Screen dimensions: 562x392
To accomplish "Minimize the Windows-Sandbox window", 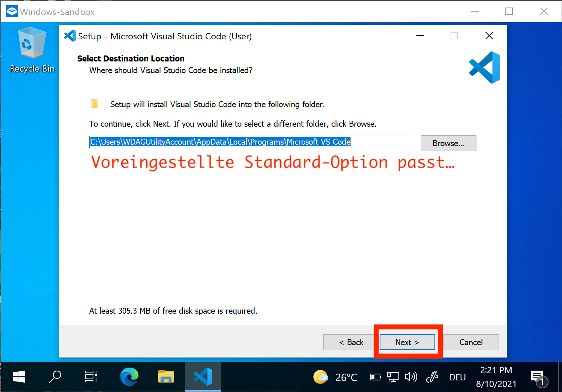I will coord(475,12).
